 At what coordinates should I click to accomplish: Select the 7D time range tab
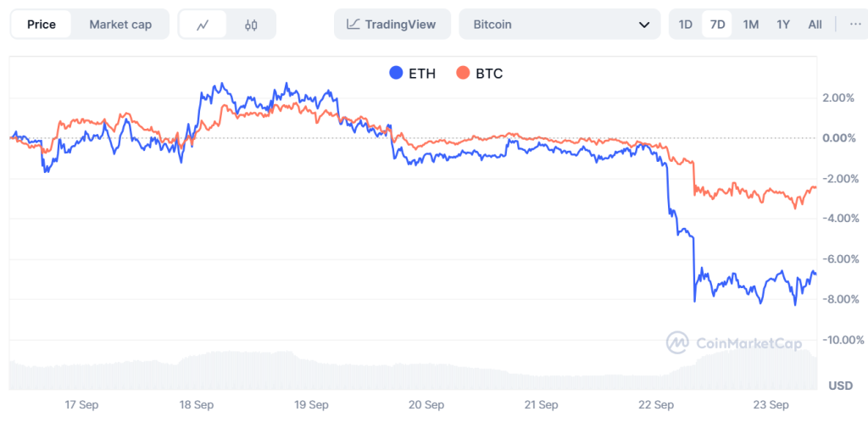pyautogui.click(x=717, y=25)
